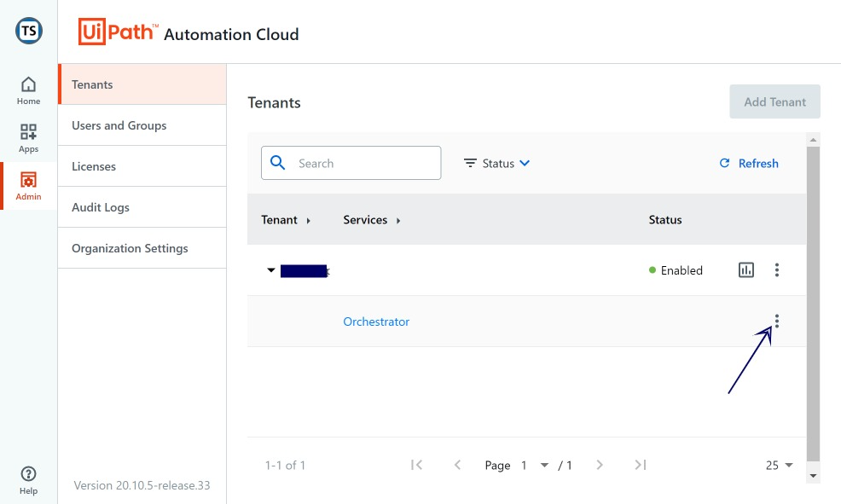Click the UiPath logo
Viewport: 841px width, 504px height.
(x=118, y=32)
